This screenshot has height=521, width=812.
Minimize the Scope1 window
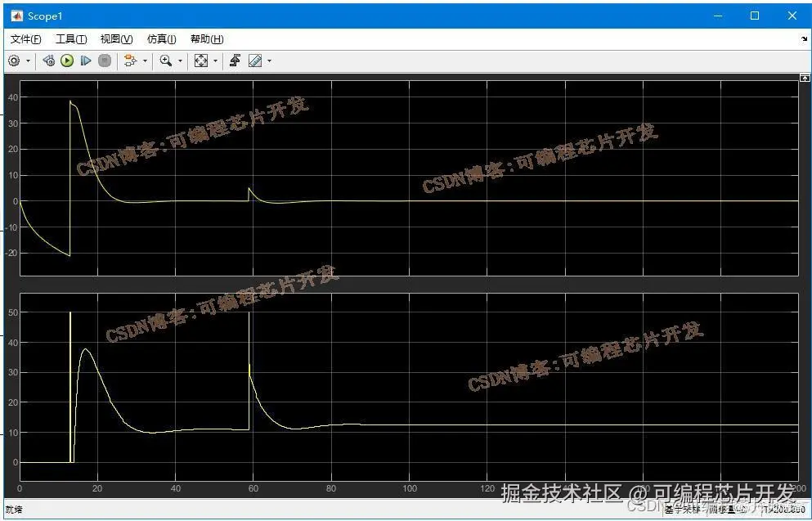click(718, 16)
